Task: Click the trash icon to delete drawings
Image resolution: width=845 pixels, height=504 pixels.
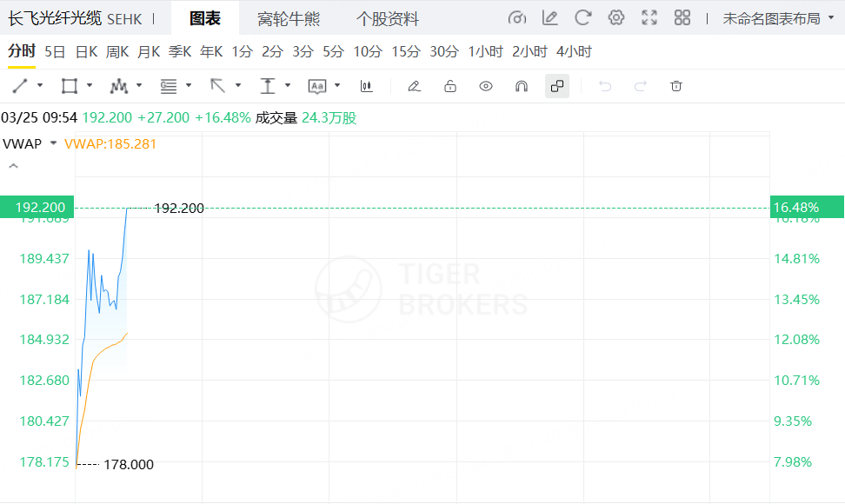Action: (676, 86)
